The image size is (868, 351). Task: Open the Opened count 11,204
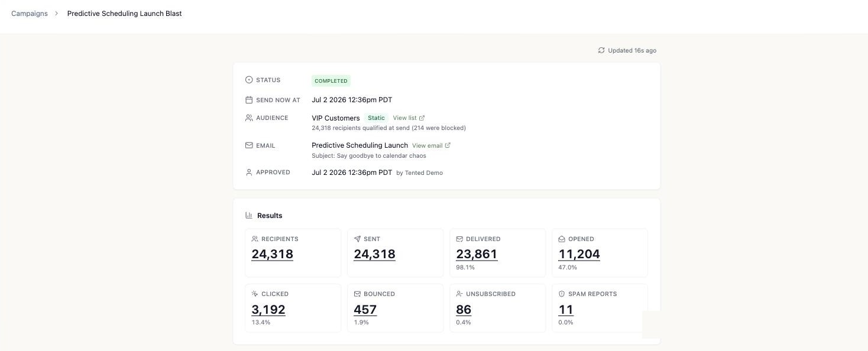point(579,254)
